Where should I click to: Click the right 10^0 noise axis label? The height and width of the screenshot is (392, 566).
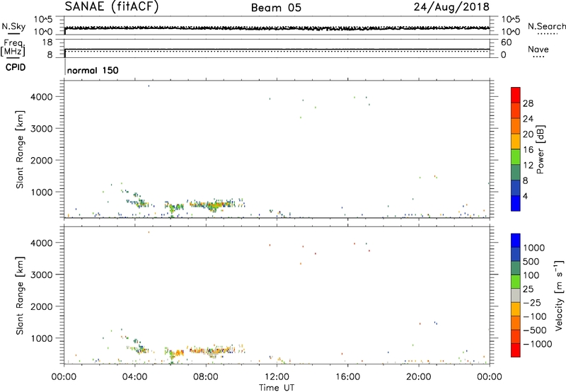coord(510,32)
